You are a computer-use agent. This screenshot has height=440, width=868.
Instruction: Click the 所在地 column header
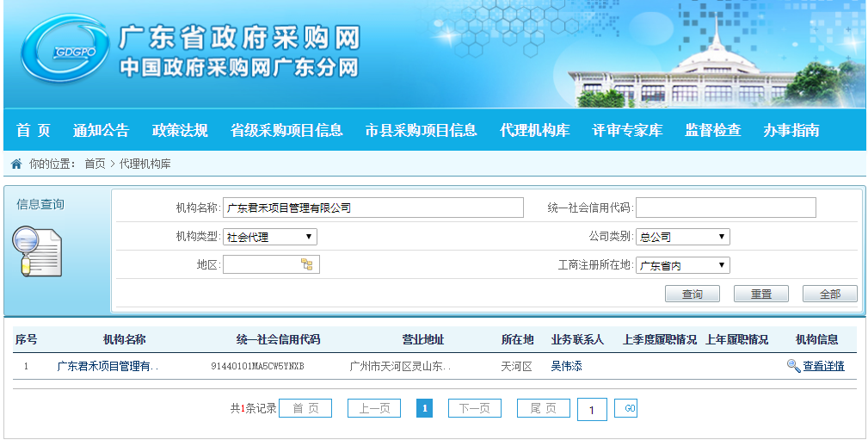point(518,339)
